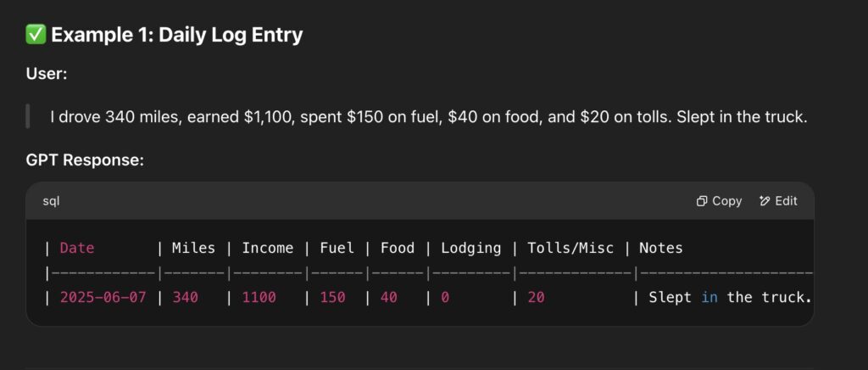The width and height of the screenshot is (868, 370).
Task: Click the 1100 income value
Action: coord(259,297)
